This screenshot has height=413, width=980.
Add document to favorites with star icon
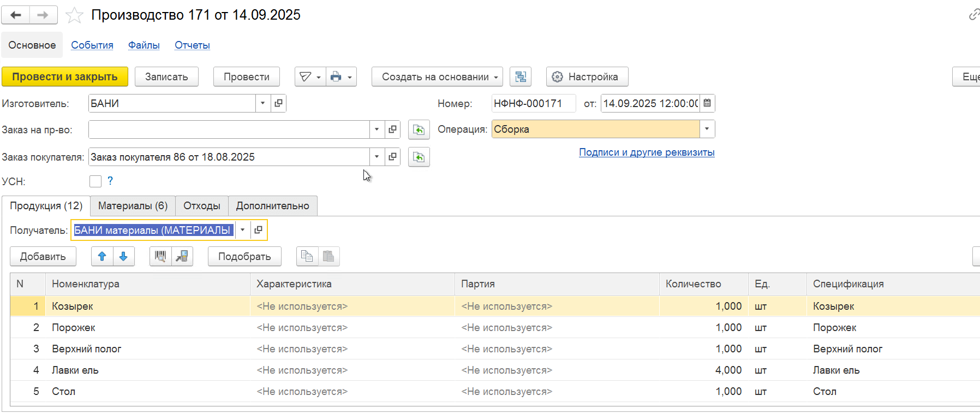(x=74, y=15)
